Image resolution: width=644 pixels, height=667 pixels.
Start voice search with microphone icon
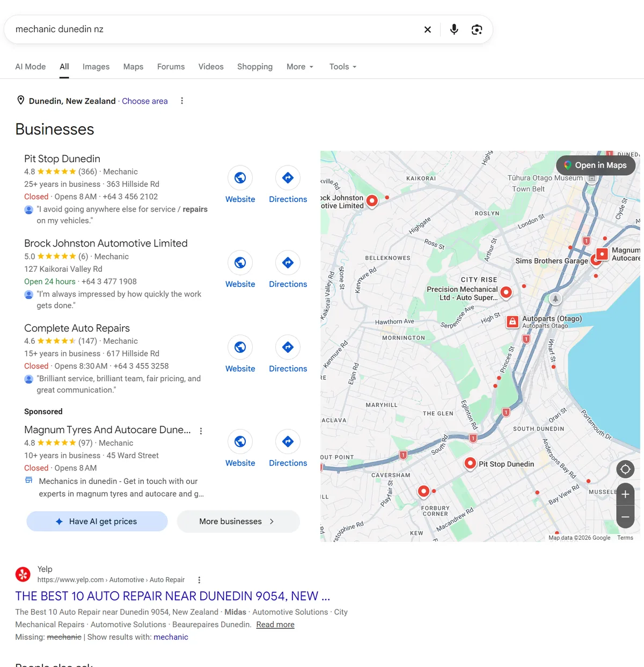(454, 30)
